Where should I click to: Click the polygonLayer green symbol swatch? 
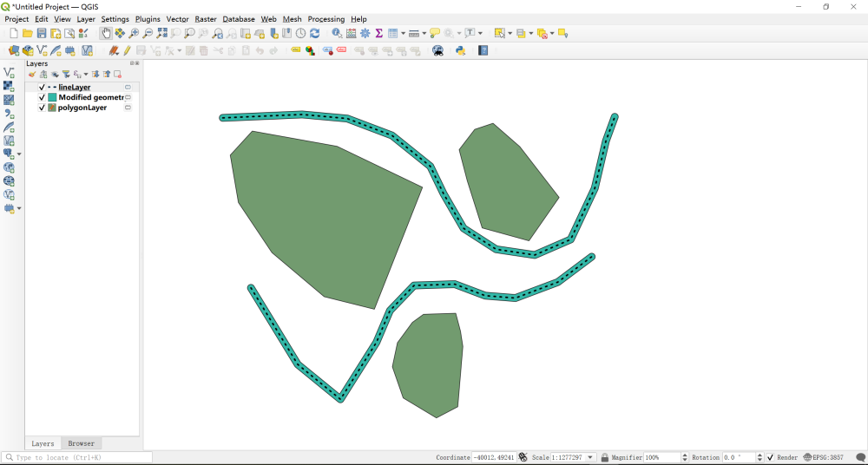coord(52,108)
